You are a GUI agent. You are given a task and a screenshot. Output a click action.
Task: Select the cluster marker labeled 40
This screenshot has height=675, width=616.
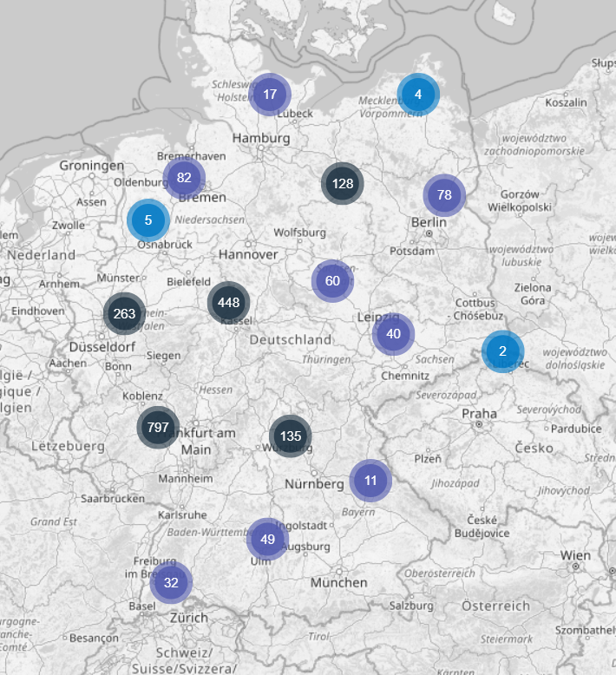[393, 334]
